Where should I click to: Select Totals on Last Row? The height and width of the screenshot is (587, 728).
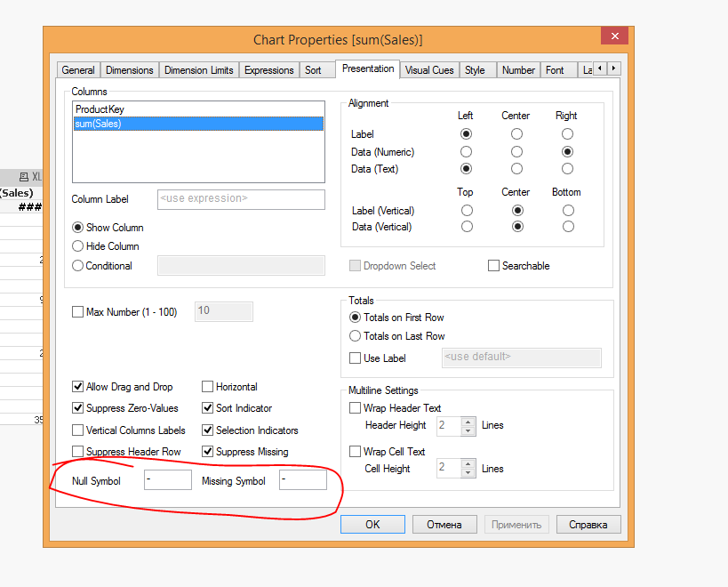pyautogui.click(x=356, y=336)
